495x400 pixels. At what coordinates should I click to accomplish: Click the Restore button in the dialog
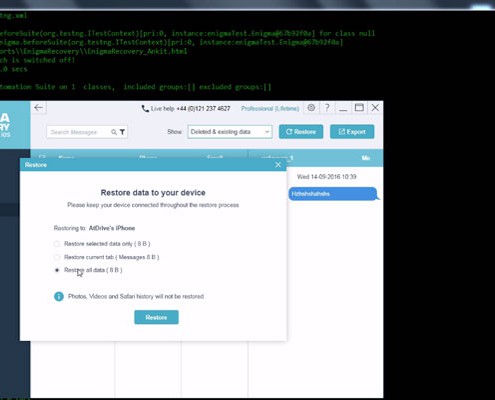(x=156, y=317)
